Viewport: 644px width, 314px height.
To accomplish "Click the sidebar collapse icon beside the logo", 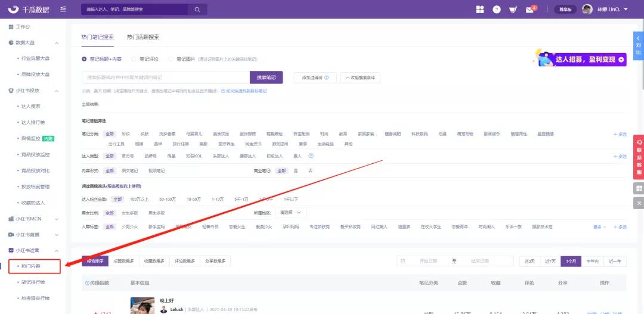I will click(x=63, y=10).
